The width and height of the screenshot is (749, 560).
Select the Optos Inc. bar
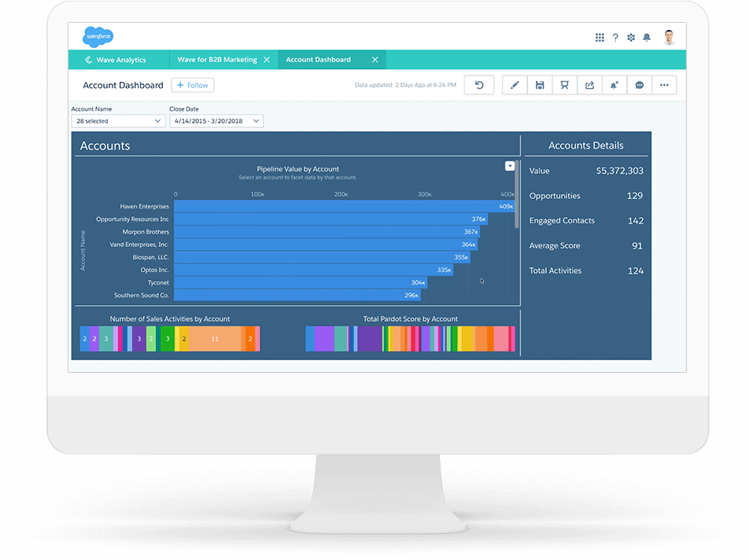(x=313, y=270)
